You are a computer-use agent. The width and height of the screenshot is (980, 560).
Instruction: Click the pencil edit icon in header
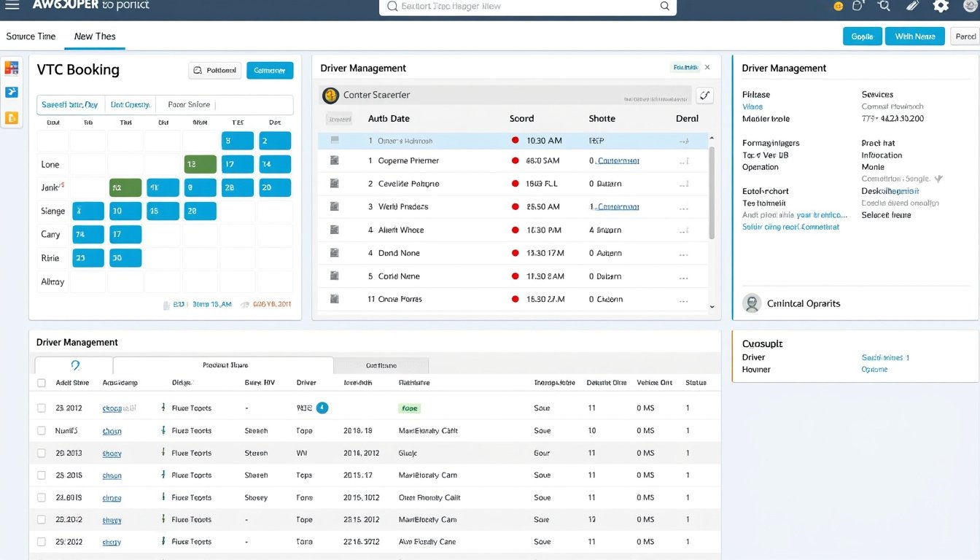pyautogui.click(x=912, y=6)
